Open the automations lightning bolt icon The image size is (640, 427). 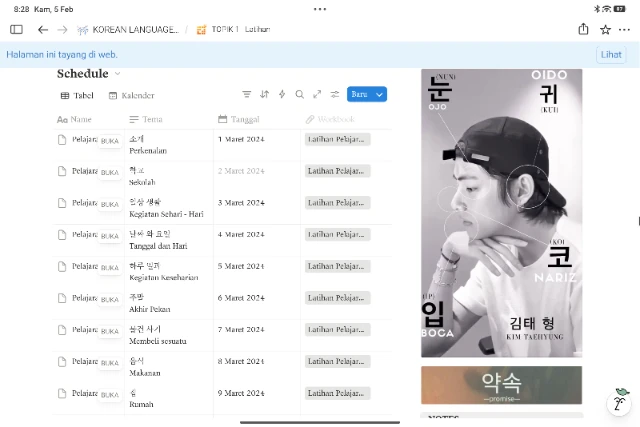pos(282,95)
